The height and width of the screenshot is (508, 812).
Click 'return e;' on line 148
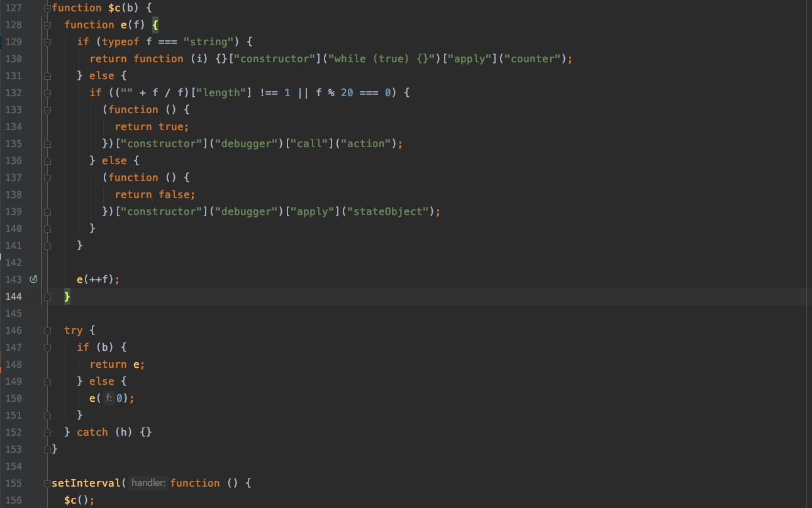[118, 365]
